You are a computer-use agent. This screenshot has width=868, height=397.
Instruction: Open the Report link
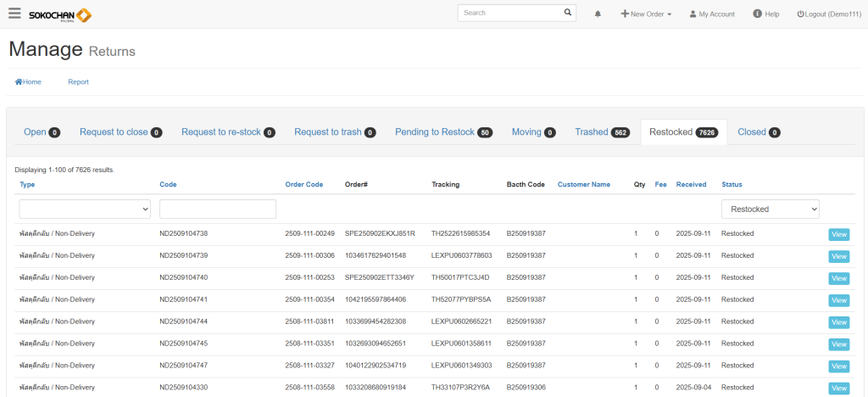(78, 82)
